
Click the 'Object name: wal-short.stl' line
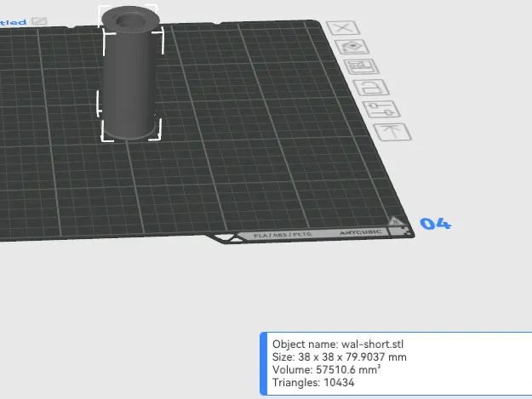pos(338,344)
